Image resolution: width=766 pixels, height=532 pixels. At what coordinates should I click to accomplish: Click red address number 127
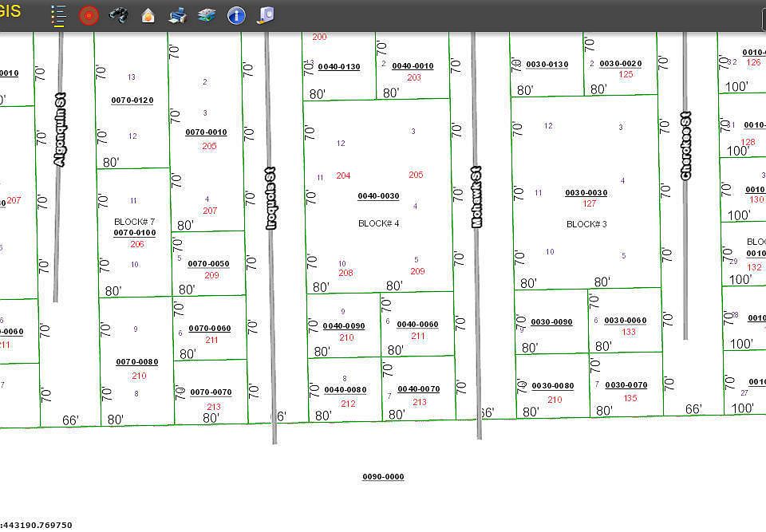click(x=590, y=203)
